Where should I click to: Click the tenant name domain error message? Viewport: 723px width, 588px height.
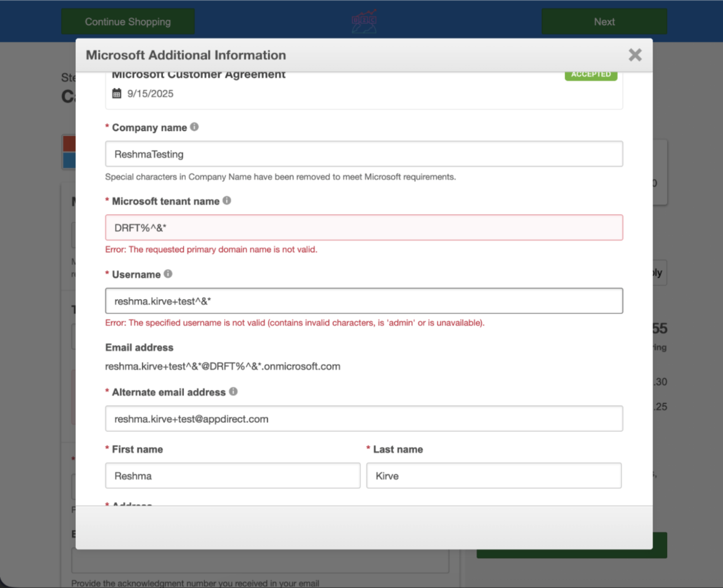click(x=211, y=249)
